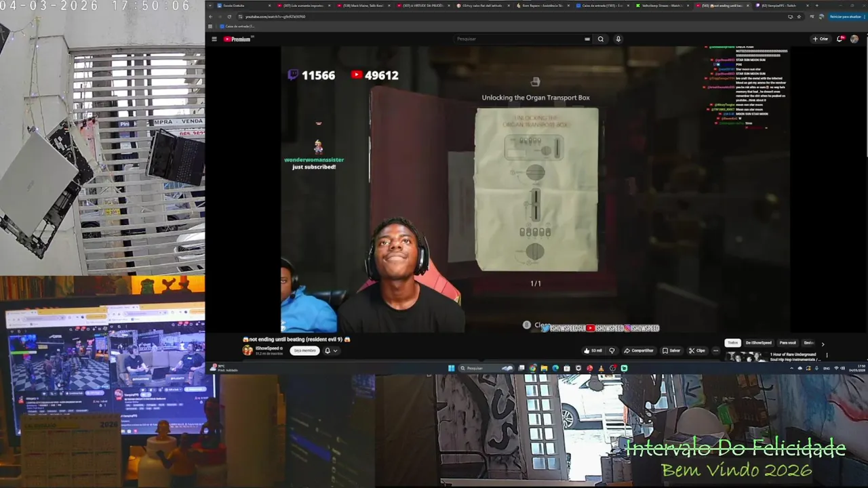Start voice search with the microphone icon
The image size is (868, 488).
tap(618, 39)
